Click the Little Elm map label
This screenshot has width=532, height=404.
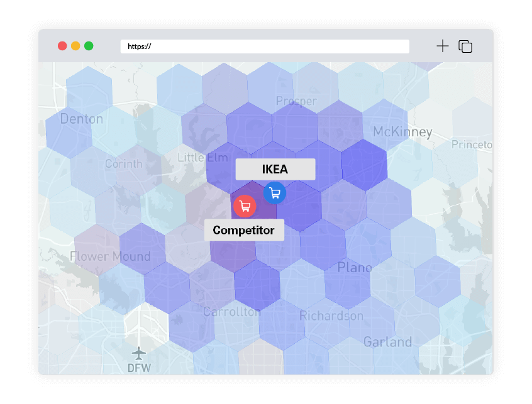tap(202, 157)
